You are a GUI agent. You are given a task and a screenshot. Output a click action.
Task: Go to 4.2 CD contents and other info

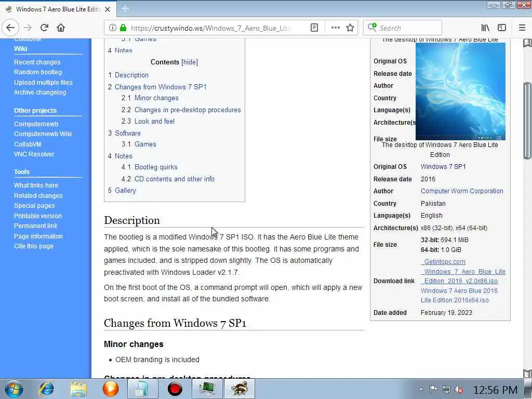pos(168,179)
